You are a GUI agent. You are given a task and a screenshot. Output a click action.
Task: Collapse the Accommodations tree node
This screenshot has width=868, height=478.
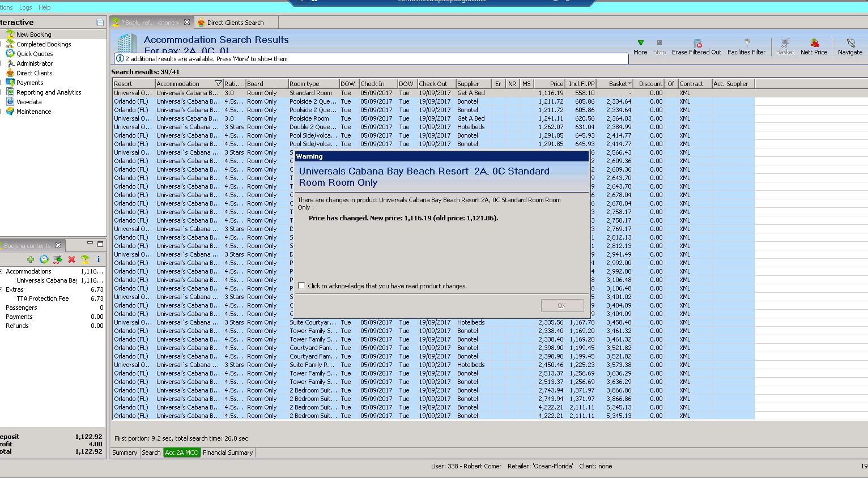pyautogui.click(x=2, y=272)
